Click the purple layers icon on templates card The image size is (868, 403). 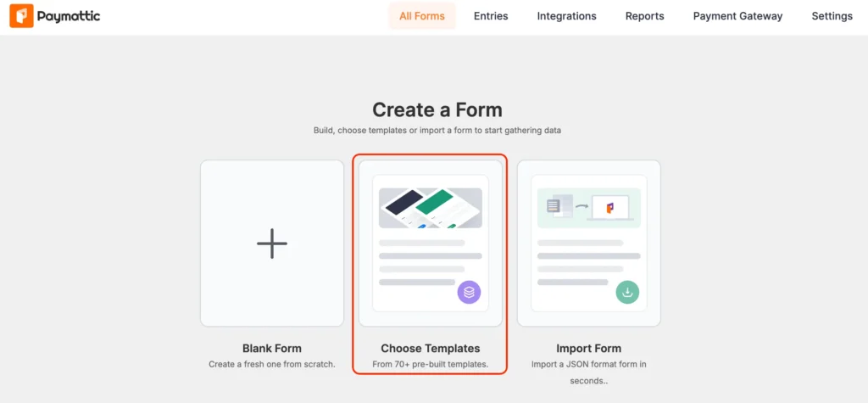point(469,292)
